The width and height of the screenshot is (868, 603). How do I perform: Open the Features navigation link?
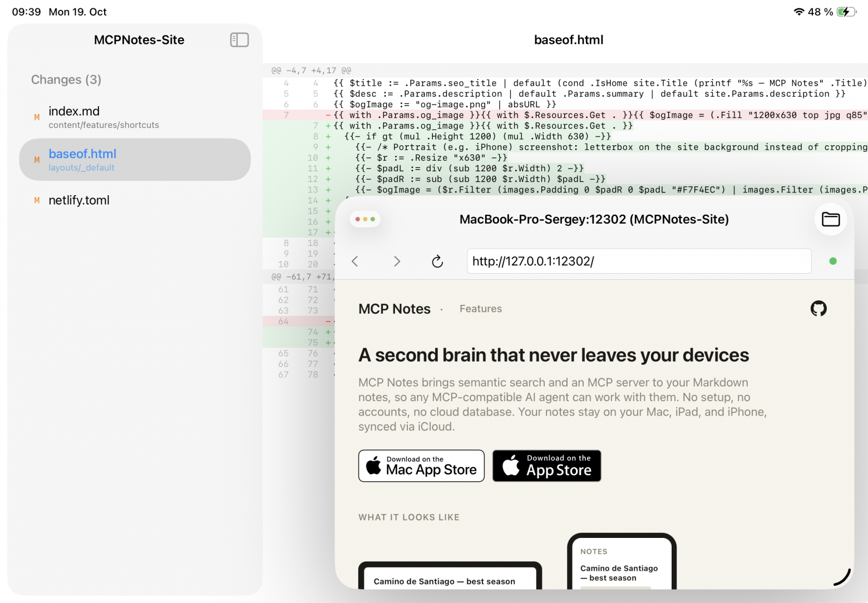[481, 309]
